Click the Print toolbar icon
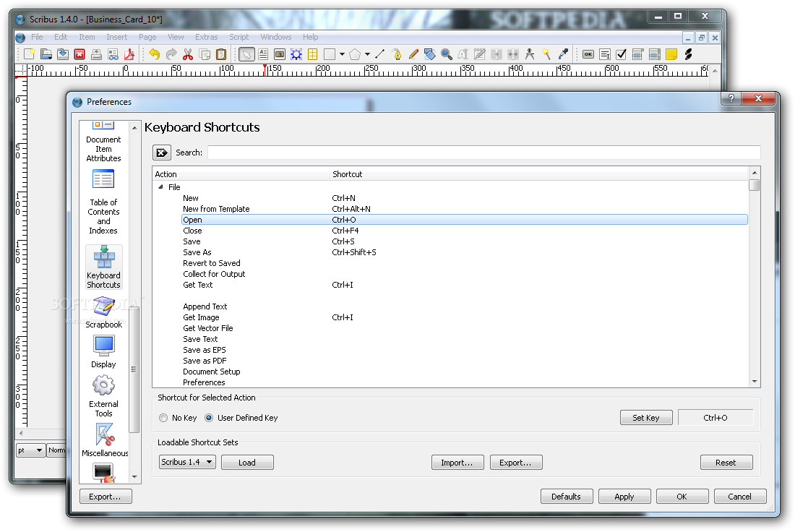This screenshot has width=795, height=532. point(96,54)
